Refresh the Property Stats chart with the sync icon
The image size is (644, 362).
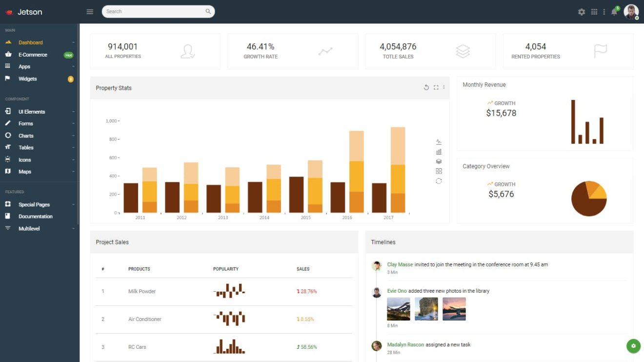coord(438,181)
